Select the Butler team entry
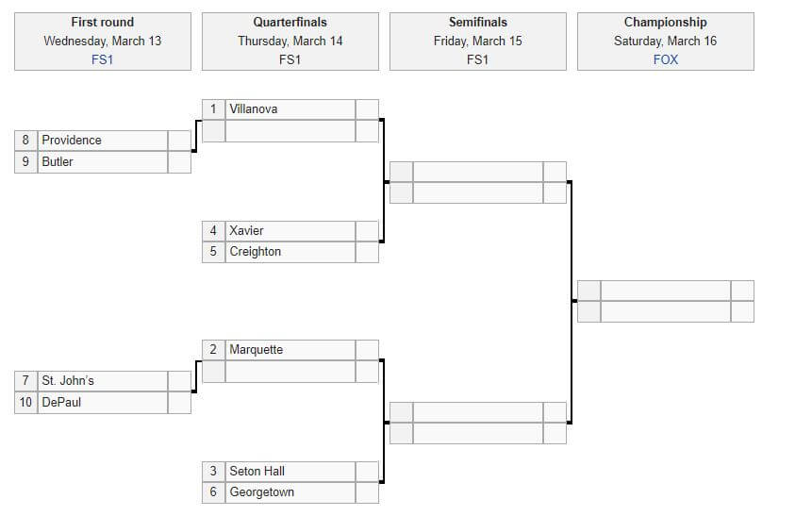 click(58, 162)
